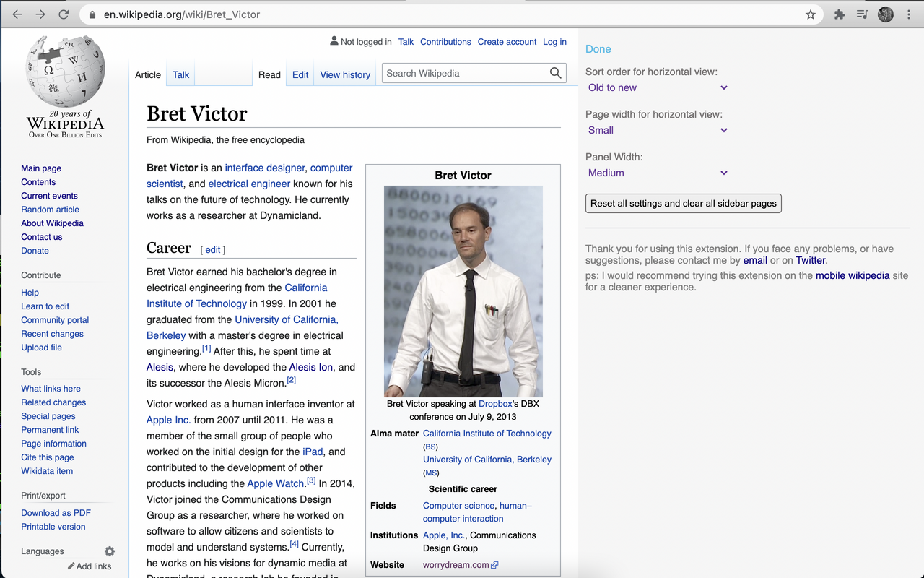Open Sort order dropdown set to Old to new
This screenshot has width=924, height=578.
click(658, 87)
